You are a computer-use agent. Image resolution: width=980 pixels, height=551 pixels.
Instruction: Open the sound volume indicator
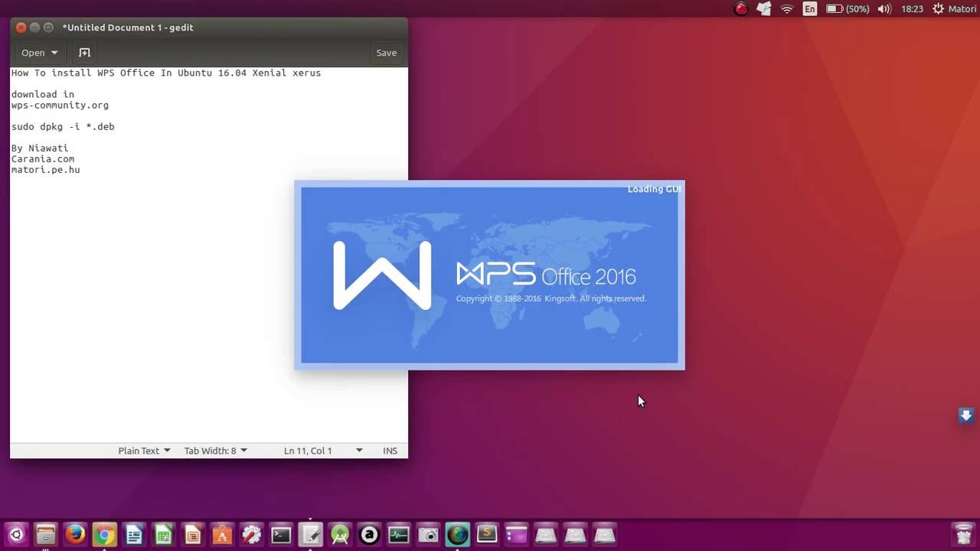click(884, 9)
